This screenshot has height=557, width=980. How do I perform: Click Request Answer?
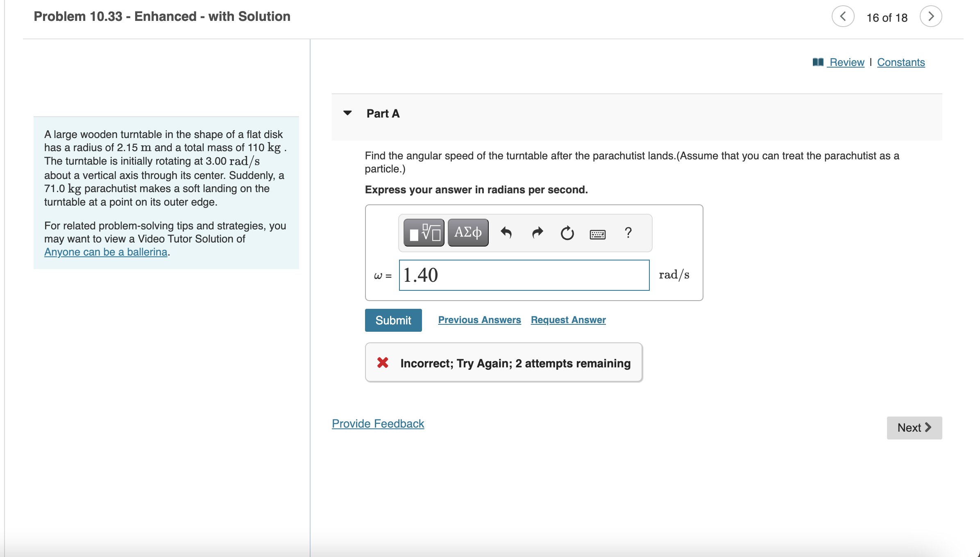click(x=568, y=320)
